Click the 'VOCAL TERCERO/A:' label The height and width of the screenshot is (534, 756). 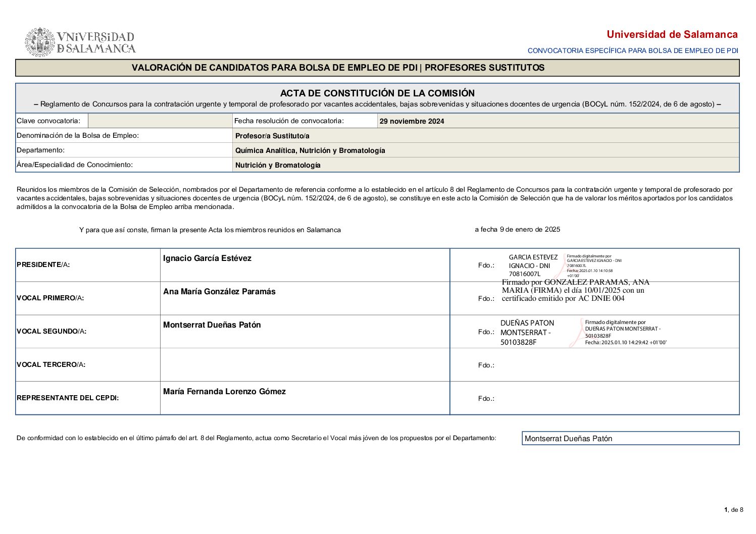[51, 364]
